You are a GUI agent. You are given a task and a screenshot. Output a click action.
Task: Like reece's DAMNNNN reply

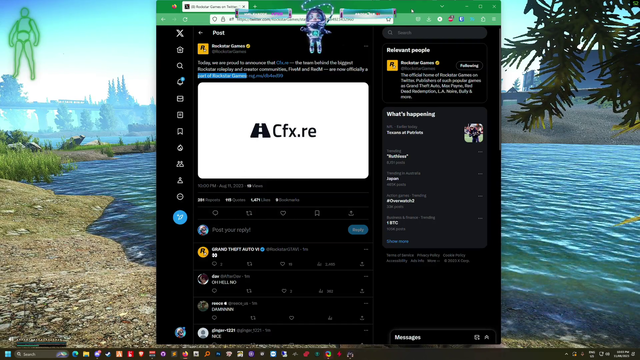coord(291,318)
